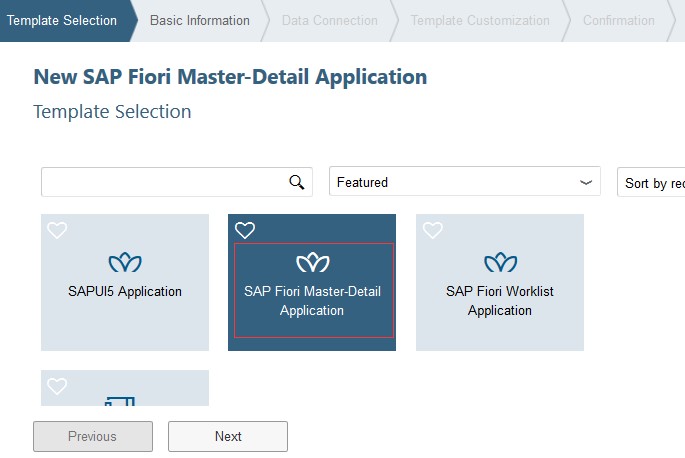685x458 pixels.
Task: Focus the template search input field
Action: coord(176,182)
